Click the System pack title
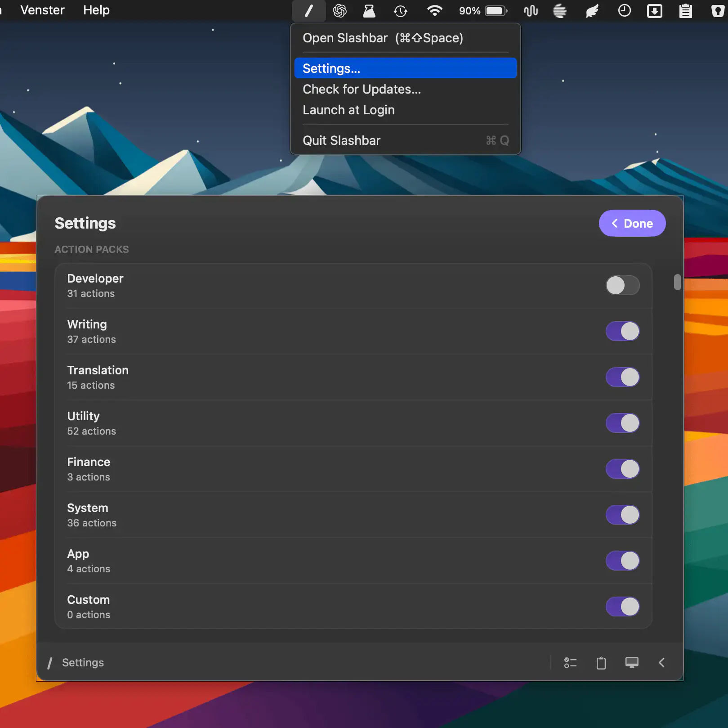 pyautogui.click(x=88, y=508)
